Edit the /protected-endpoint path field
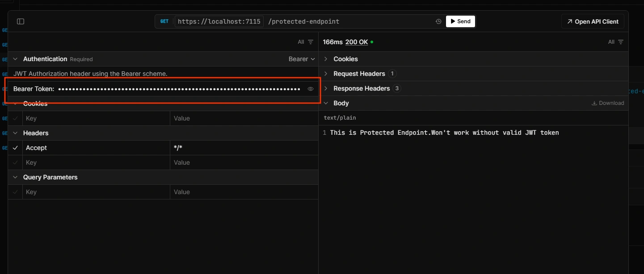The width and height of the screenshot is (644, 274). (303, 21)
